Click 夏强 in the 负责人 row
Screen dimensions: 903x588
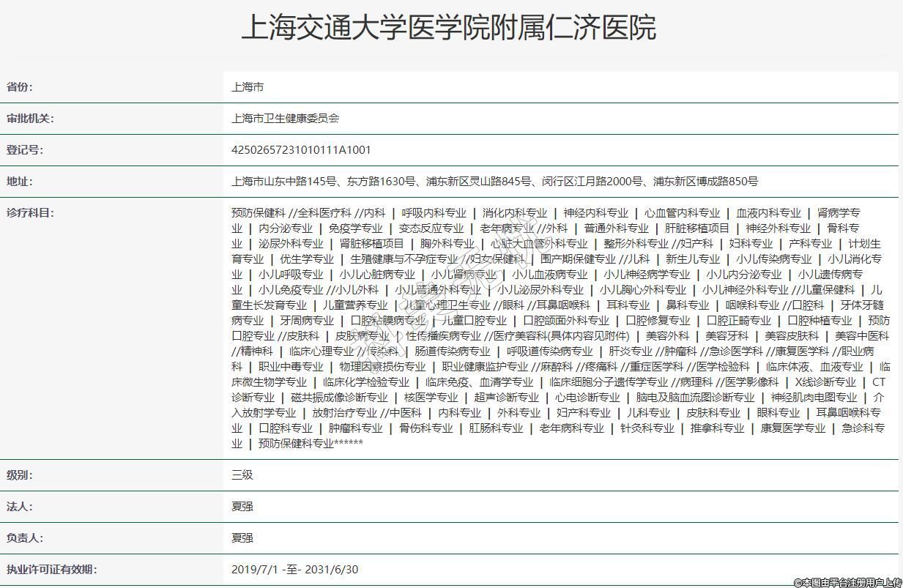(x=242, y=538)
